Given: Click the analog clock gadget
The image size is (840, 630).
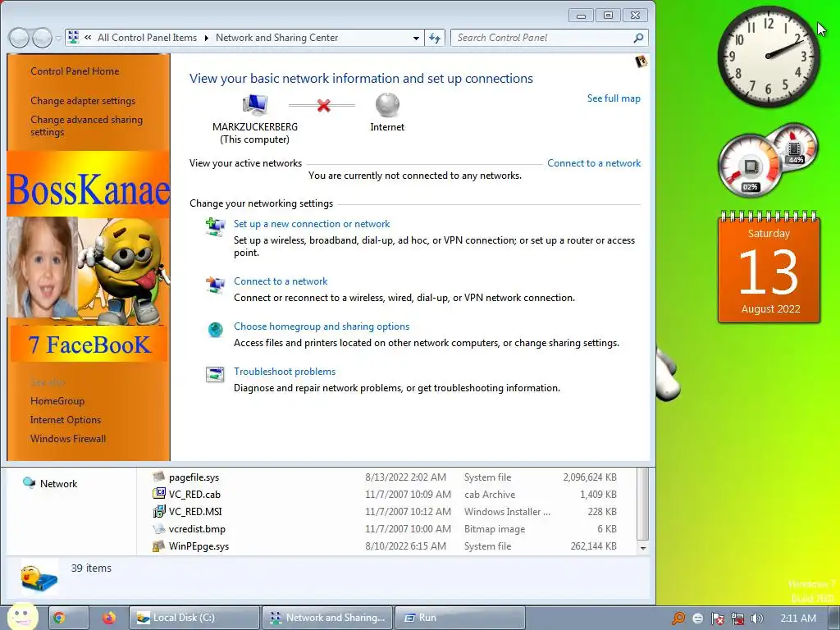Looking at the screenshot, I should [768, 57].
